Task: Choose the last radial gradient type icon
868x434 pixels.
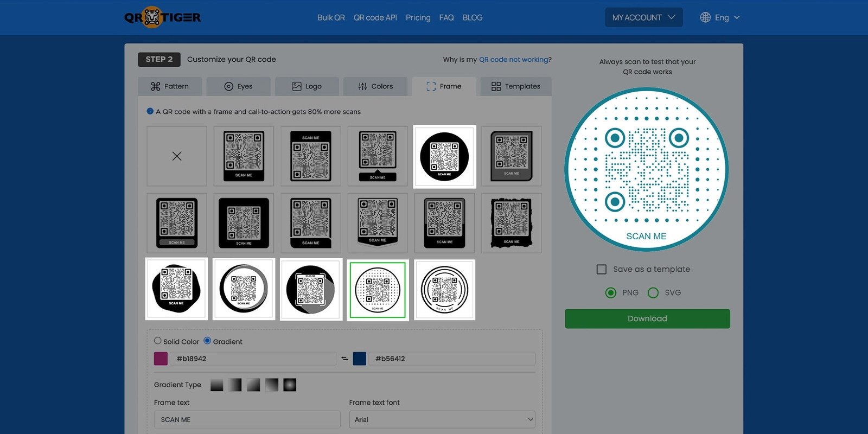Action: point(290,385)
